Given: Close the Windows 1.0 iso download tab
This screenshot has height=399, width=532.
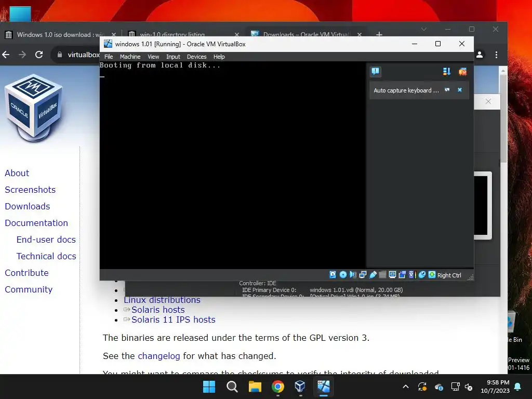Looking at the screenshot, I should coord(114,35).
